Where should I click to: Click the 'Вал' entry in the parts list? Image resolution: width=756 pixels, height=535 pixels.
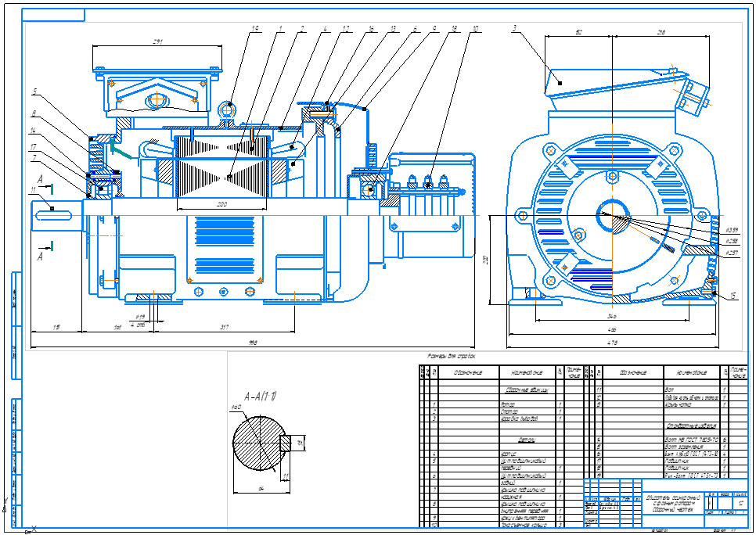670,390
